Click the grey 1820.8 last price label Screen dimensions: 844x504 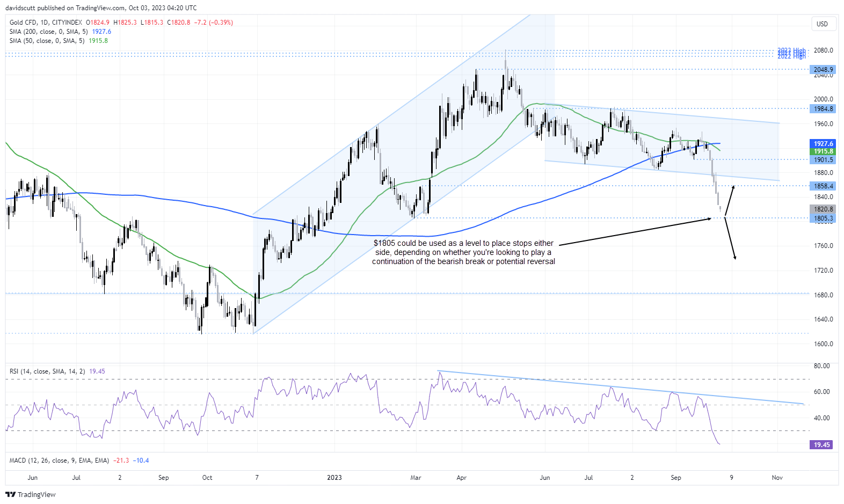click(823, 209)
